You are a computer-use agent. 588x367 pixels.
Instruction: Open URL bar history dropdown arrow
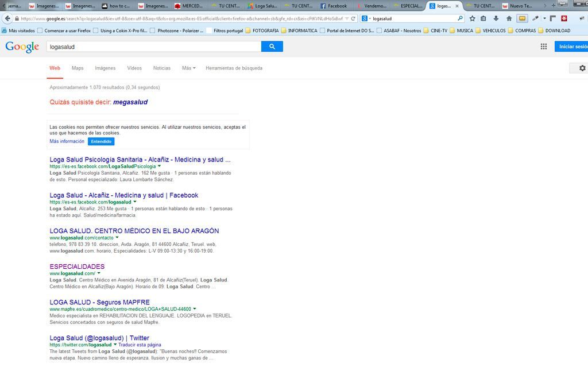347,18
